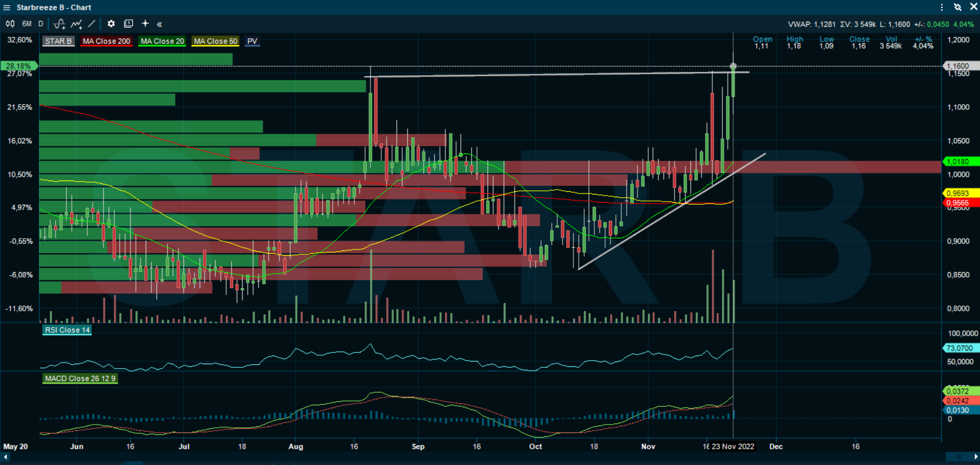Add a comparison with the line chart plus icon

point(76,24)
